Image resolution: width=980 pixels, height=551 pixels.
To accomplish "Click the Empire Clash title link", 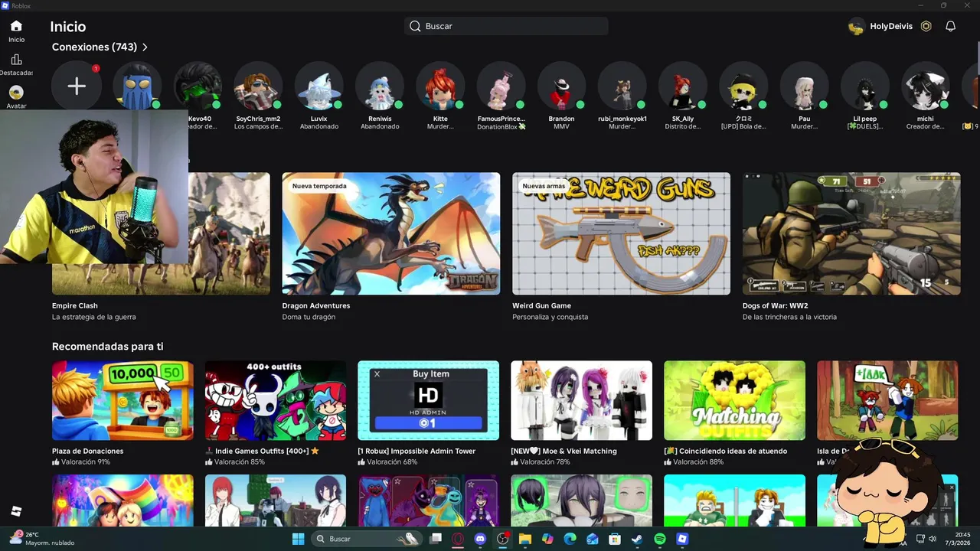I will coord(75,305).
